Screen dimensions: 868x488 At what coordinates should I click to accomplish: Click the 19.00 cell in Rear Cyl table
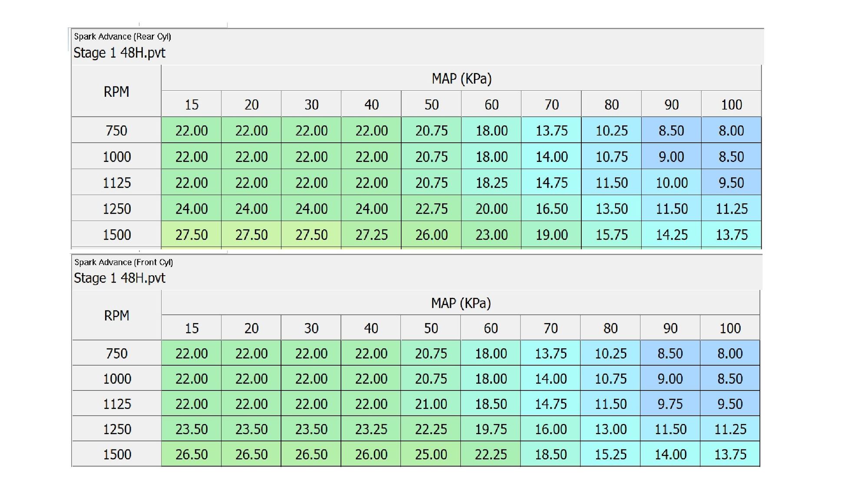pos(551,235)
